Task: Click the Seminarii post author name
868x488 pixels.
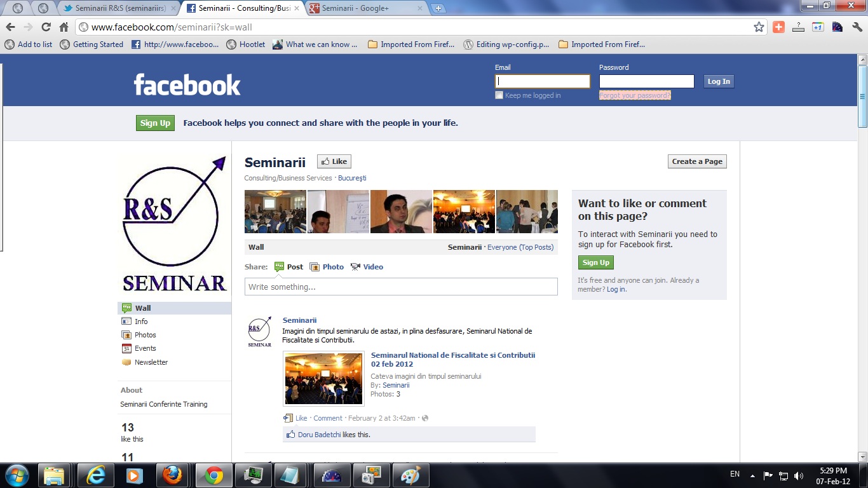Action: [x=299, y=320]
